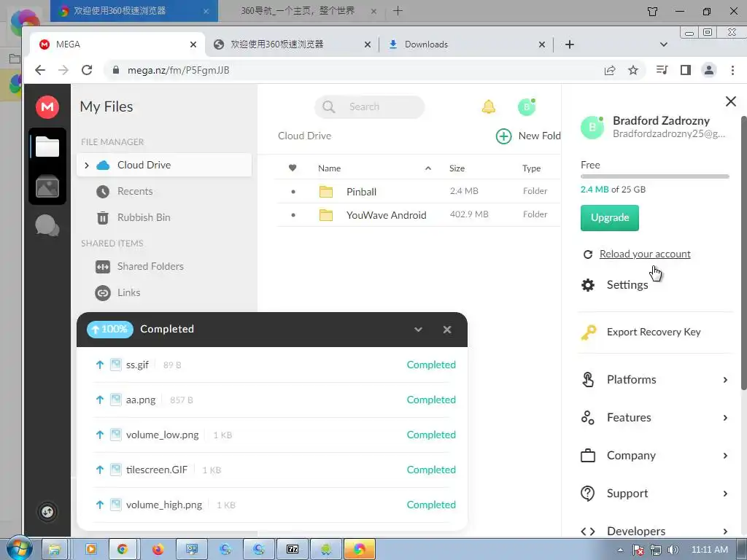Expand the Features submenu
This screenshot has width=747, height=560.
coord(654,418)
